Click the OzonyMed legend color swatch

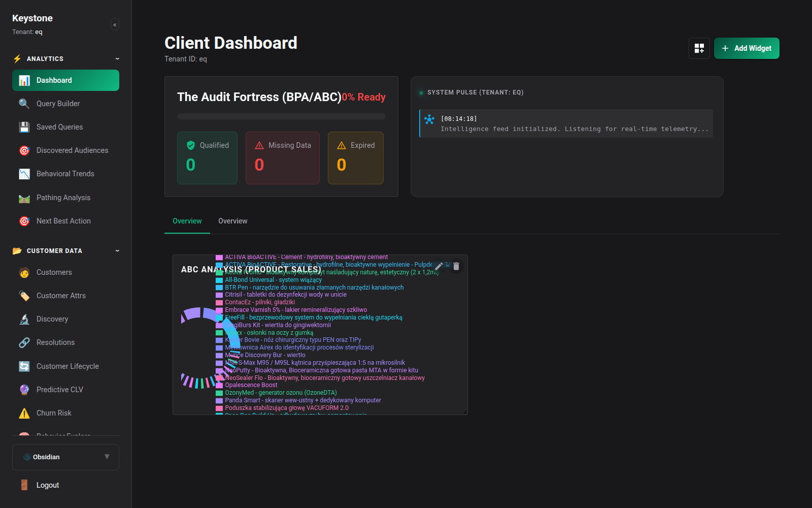click(x=219, y=393)
